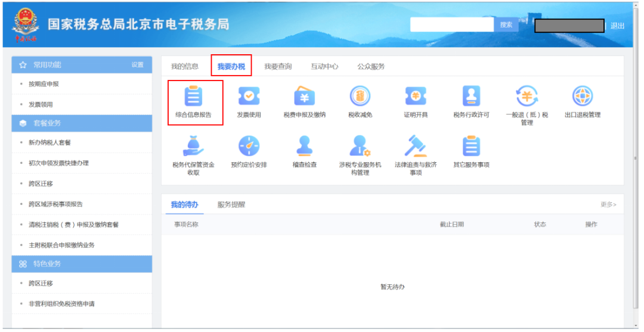Open 发票使用 icon

pyautogui.click(x=249, y=96)
